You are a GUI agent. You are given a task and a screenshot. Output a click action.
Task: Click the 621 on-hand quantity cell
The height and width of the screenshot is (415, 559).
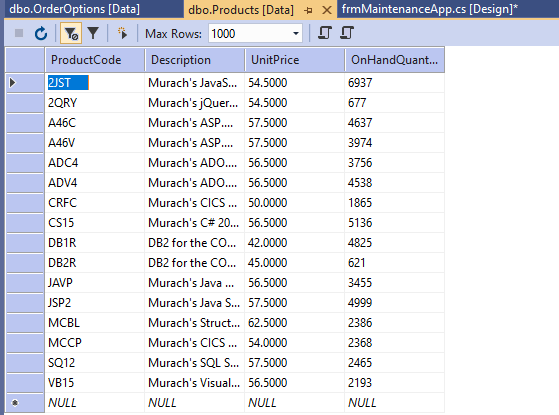pos(395,263)
